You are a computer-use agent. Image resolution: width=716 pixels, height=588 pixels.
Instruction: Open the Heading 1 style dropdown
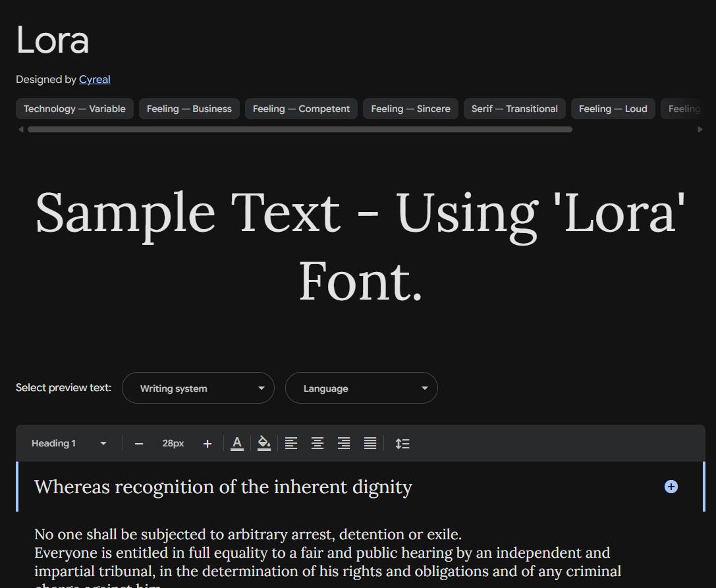(69, 443)
